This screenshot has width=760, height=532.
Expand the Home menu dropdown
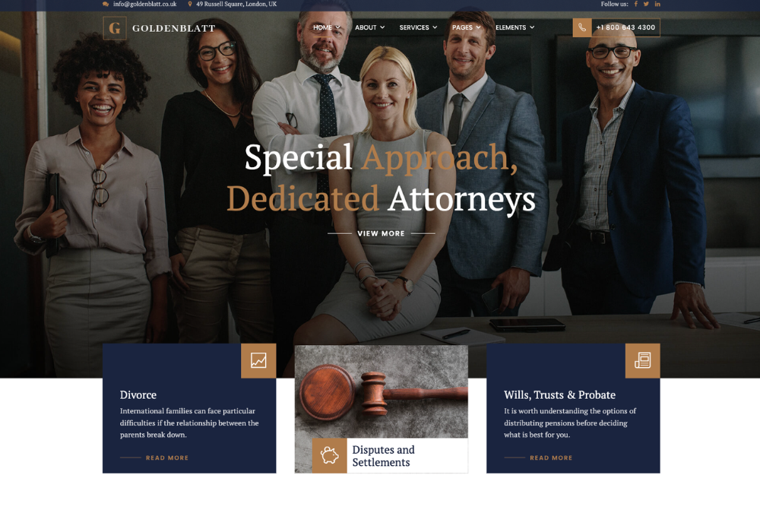pyautogui.click(x=327, y=27)
